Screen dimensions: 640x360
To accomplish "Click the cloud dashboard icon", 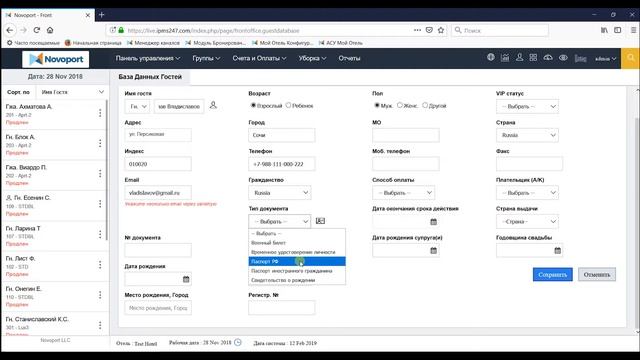I will pos(548,58).
